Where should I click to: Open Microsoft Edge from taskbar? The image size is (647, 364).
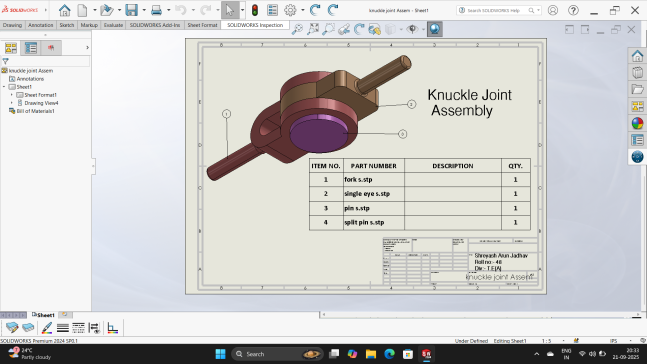pyautogui.click(x=389, y=354)
